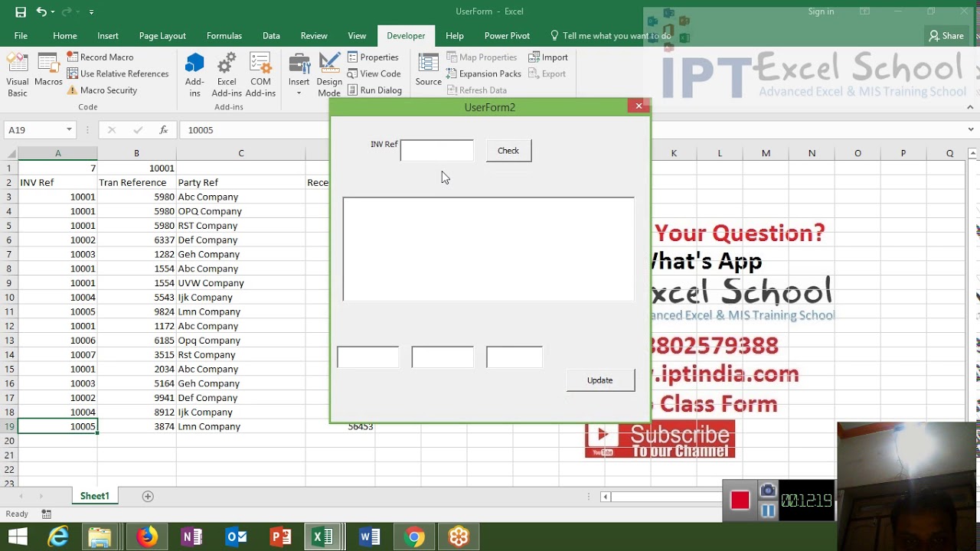Save the workbook
Image resolution: width=980 pixels, height=551 pixels.
point(21,11)
